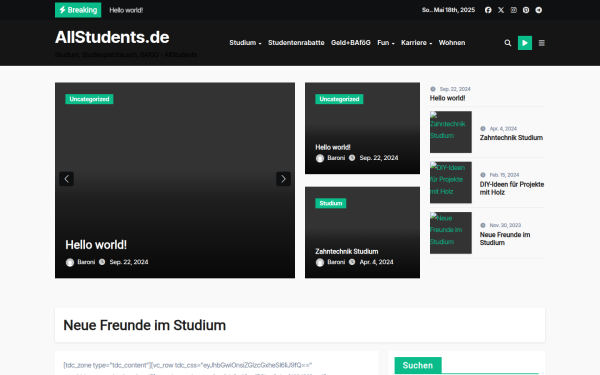
Task: Open the X (Twitter) social link
Action: coord(501,10)
